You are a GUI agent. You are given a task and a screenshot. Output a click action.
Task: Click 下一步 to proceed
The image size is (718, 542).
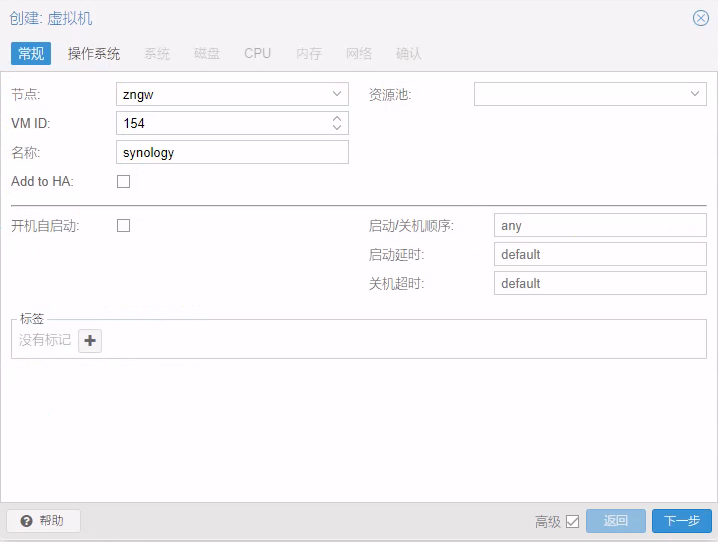point(681,521)
